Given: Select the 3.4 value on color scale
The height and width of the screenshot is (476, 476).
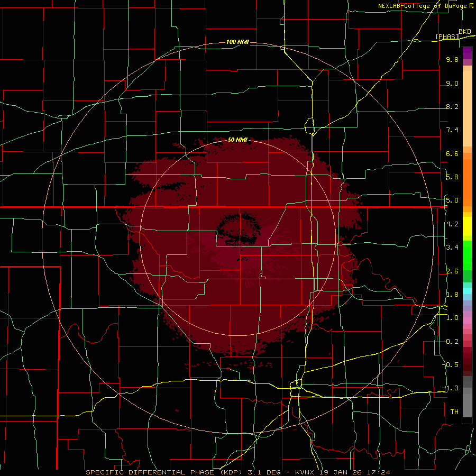Looking at the screenshot, I should (452, 248).
